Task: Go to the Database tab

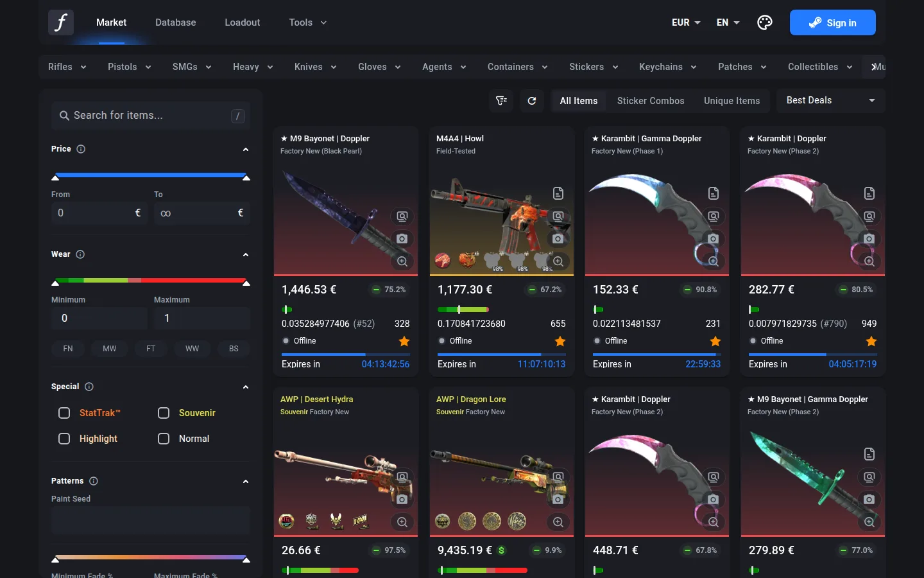Action: pyautogui.click(x=176, y=22)
